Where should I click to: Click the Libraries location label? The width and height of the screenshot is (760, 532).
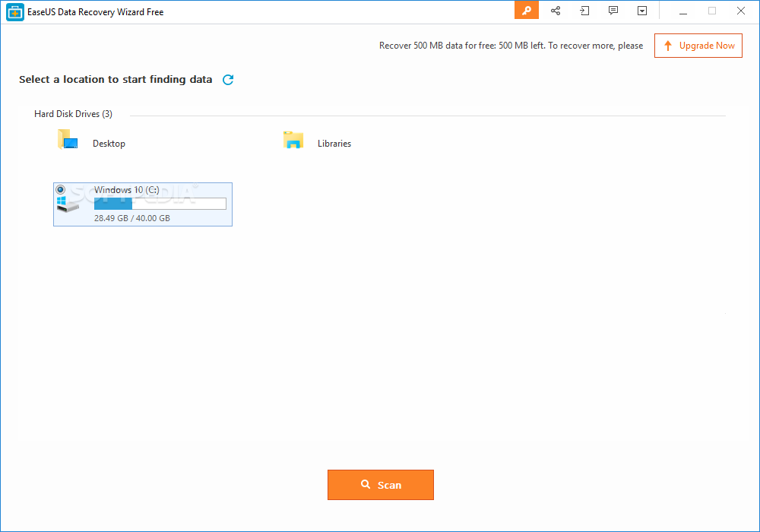click(334, 144)
